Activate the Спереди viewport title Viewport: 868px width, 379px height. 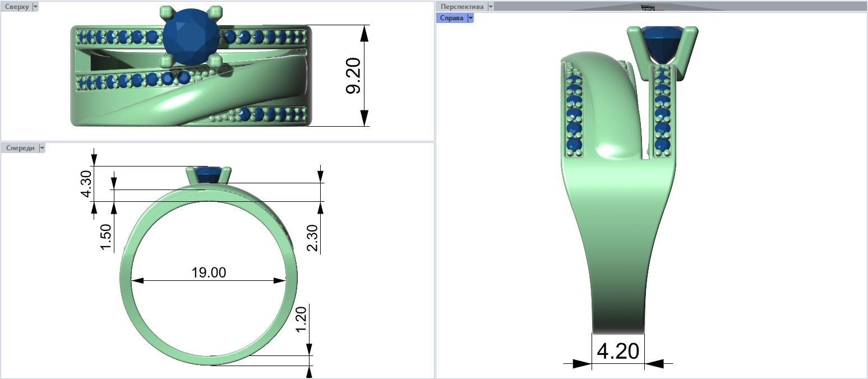(x=19, y=148)
